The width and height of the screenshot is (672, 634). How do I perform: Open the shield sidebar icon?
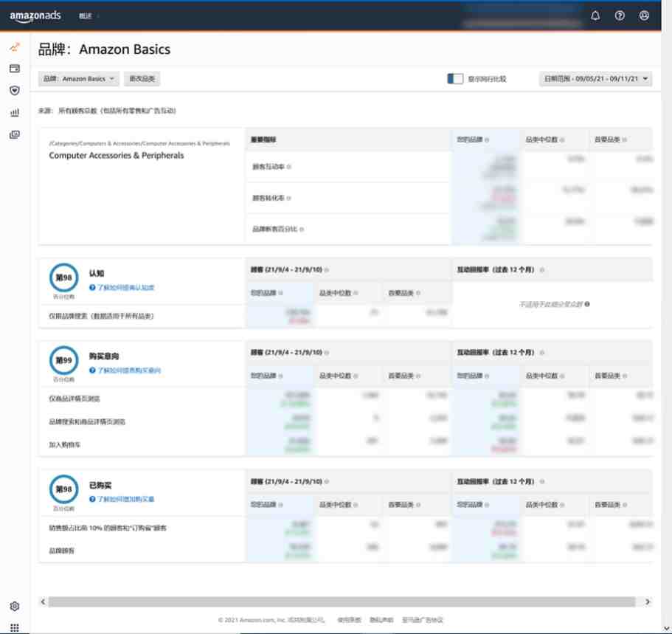coord(15,91)
